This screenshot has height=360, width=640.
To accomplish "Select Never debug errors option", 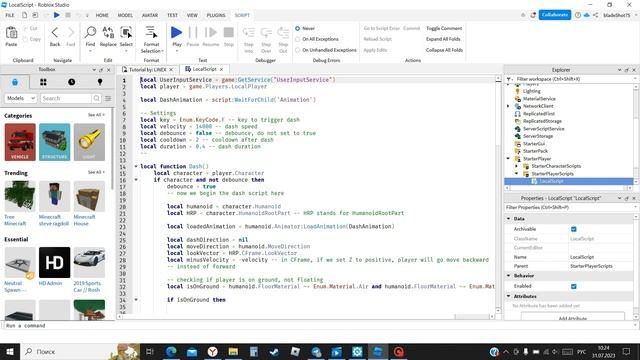I will point(298,28).
